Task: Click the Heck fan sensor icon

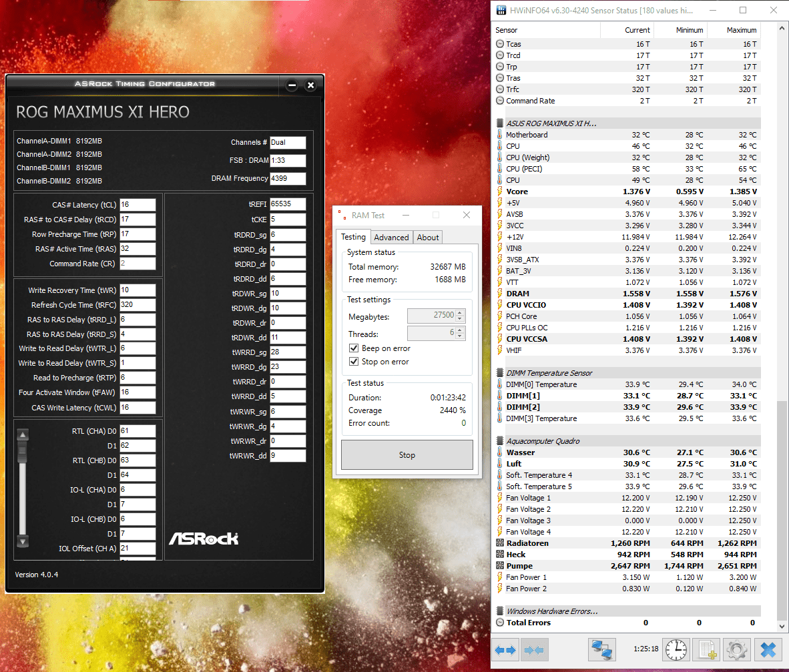Action: [x=500, y=555]
